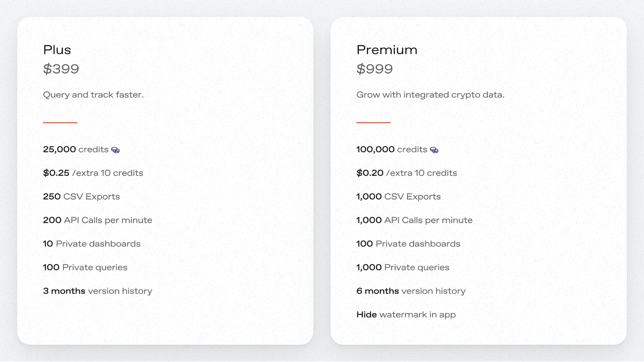
Task: Select the Plus plan title
Action: [57, 50]
